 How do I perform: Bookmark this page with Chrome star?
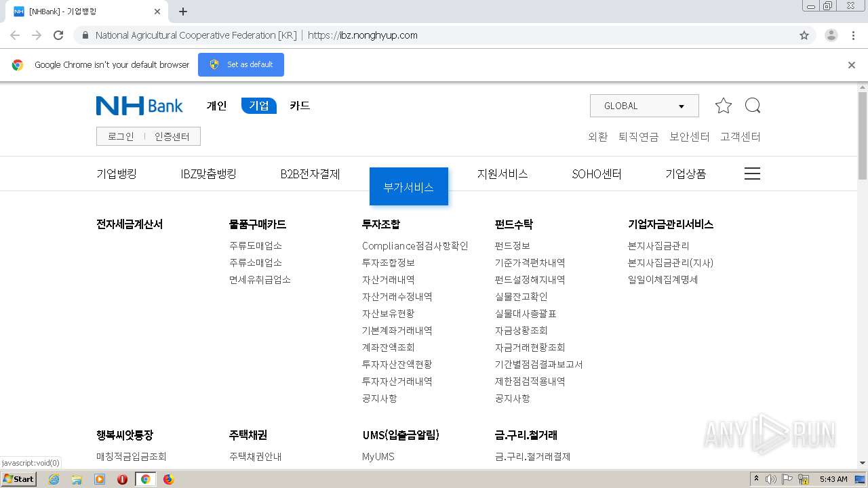pyautogui.click(x=804, y=35)
